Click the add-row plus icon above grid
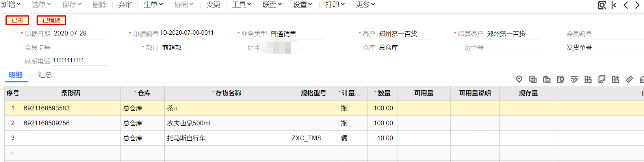Screen dimensions: 644x162 tap(533, 79)
